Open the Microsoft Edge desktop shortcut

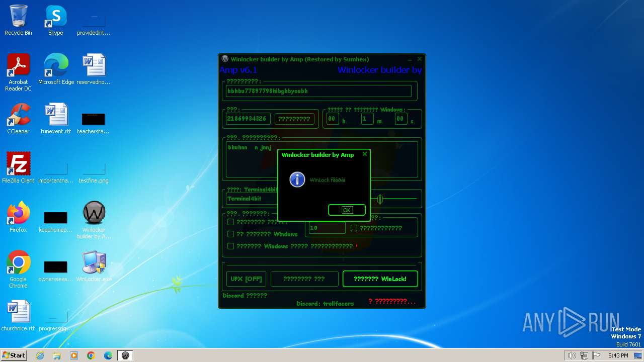point(56,69)
